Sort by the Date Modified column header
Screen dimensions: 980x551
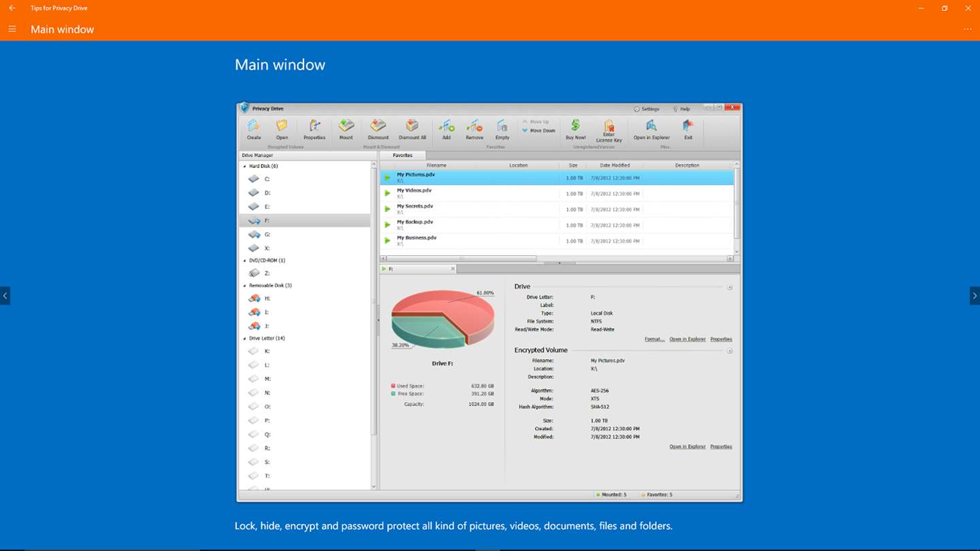[x=615, y=165]
